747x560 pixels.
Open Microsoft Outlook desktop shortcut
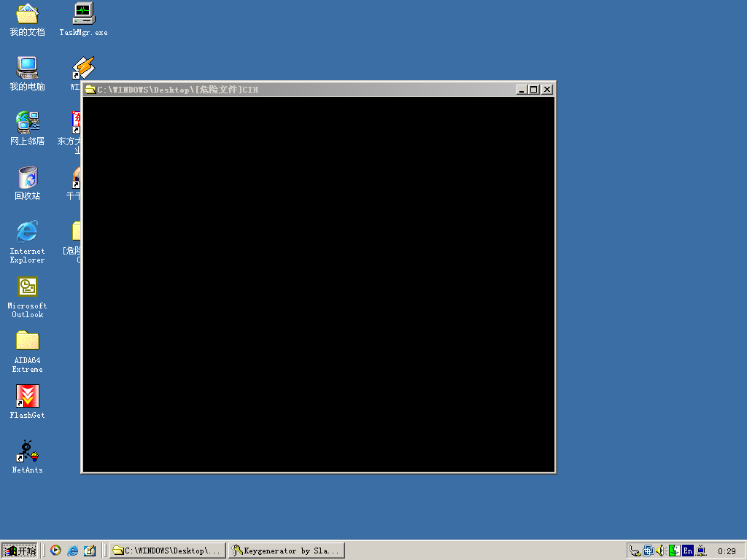[27, 287]
